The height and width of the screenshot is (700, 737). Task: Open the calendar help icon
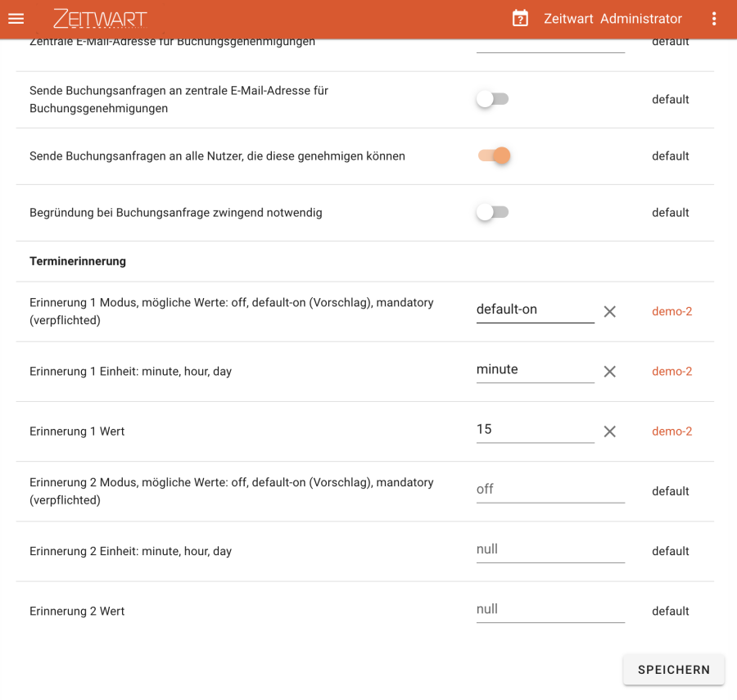pos(520,19)
